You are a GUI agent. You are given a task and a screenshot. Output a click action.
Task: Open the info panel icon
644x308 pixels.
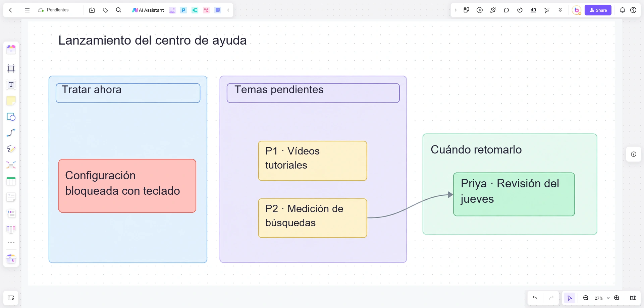pos(634,154)
